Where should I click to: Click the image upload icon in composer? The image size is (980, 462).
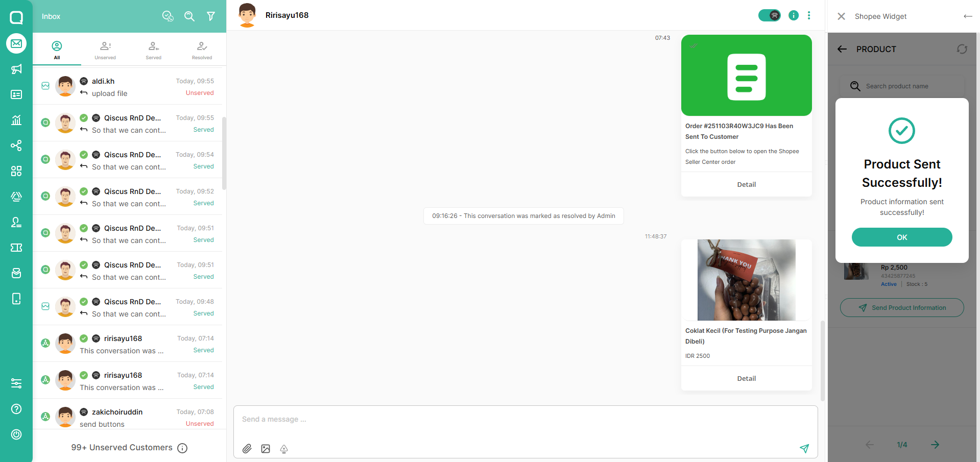click(266, 449)
